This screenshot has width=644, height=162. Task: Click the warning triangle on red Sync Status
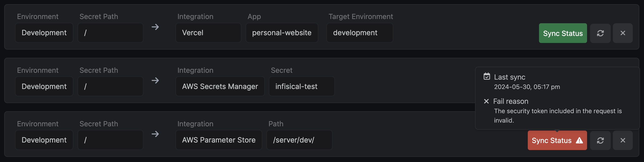pyautogui.click(x=580, y=140)
